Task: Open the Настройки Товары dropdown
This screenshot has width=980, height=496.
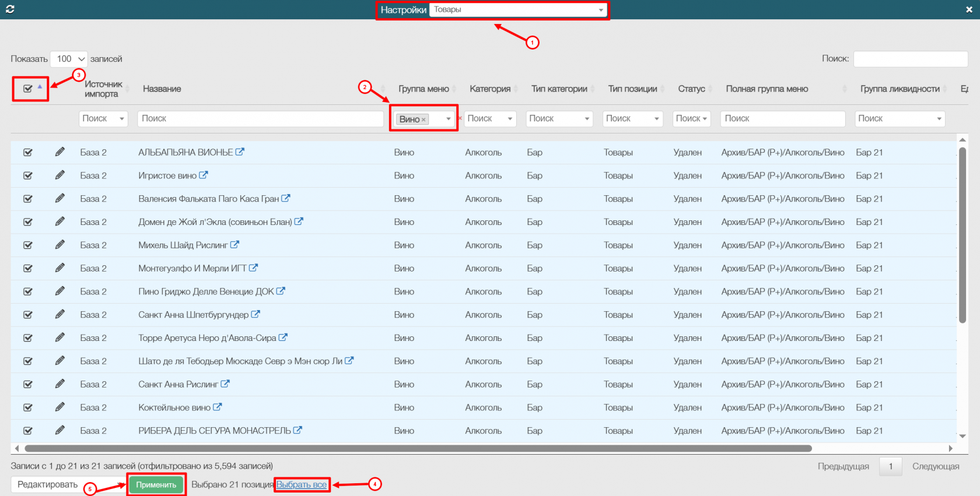Action: click(518, 10)
